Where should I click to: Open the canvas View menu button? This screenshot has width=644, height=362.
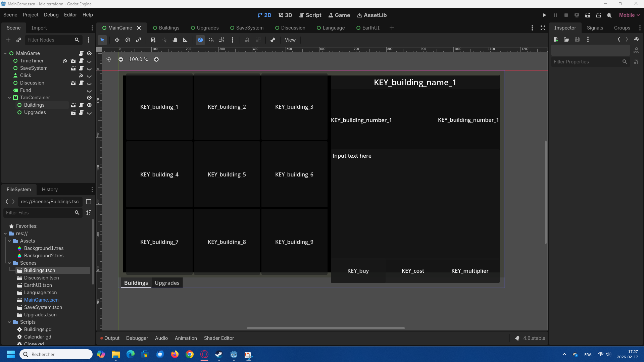pos(290,40)
